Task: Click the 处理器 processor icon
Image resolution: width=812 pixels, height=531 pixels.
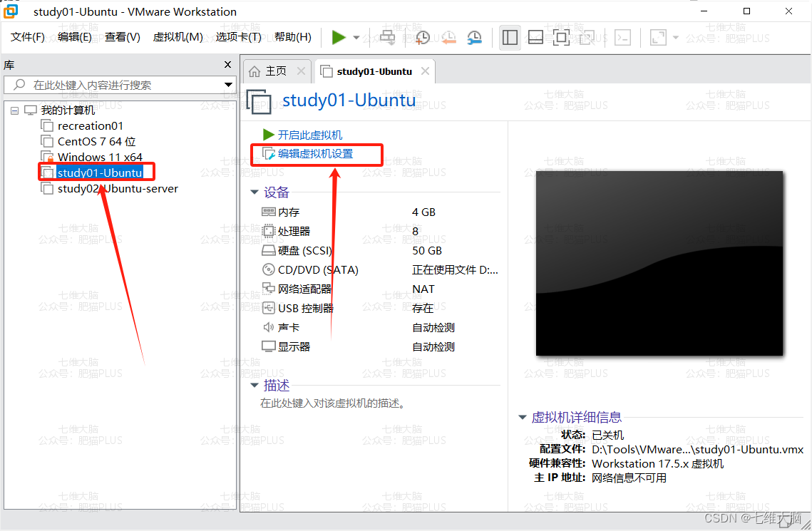Action: click(268, 231)
